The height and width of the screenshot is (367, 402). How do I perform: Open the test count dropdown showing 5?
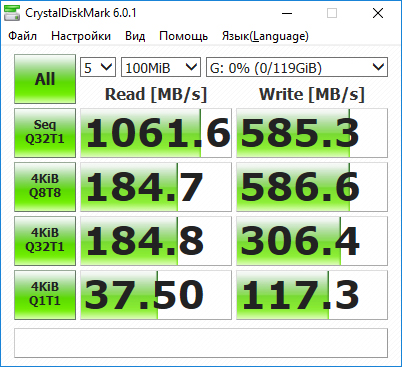click(98, 67)
